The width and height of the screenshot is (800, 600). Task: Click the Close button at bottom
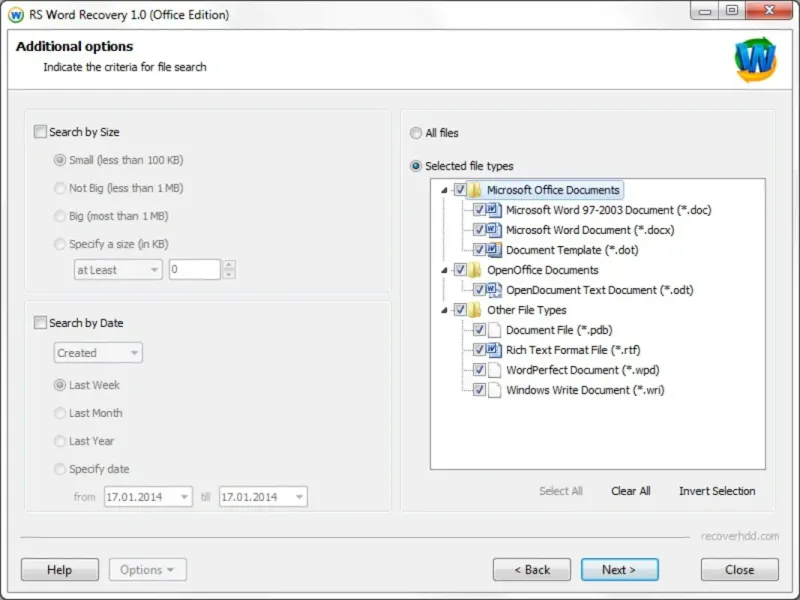(739, 569)
